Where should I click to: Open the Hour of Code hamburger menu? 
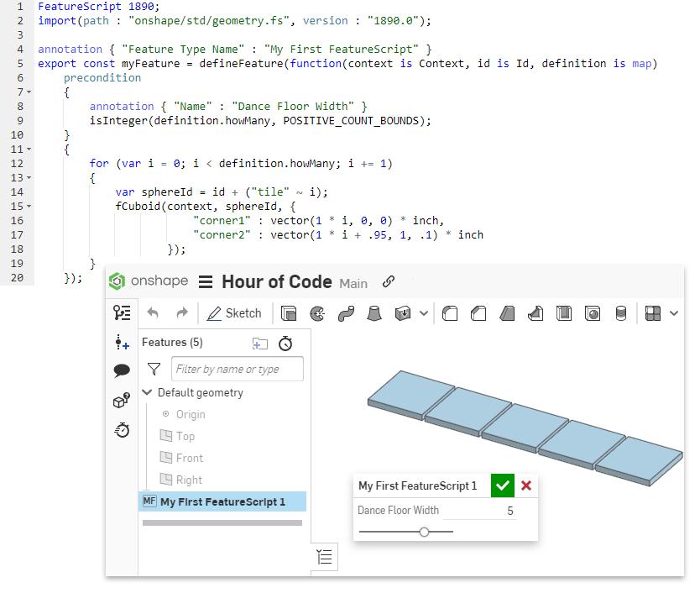point(206,281)
